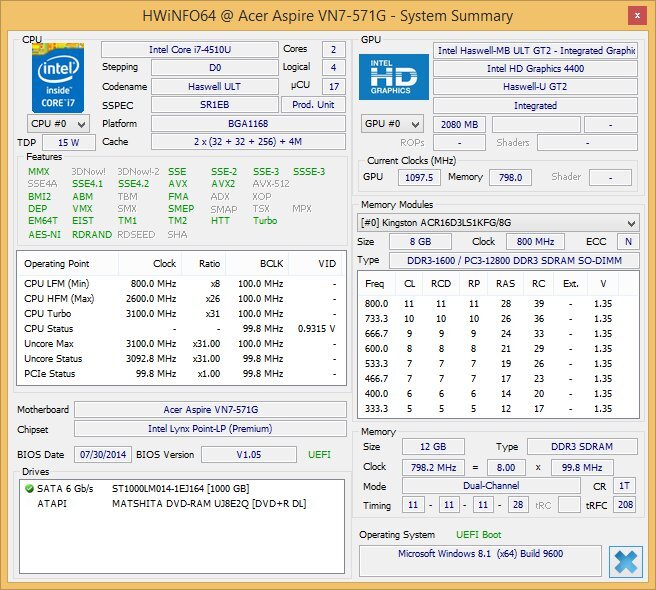The height and width of the screenshot is (590, 656).
Task: Close summary using blue X button
Action: coord(626,562)
